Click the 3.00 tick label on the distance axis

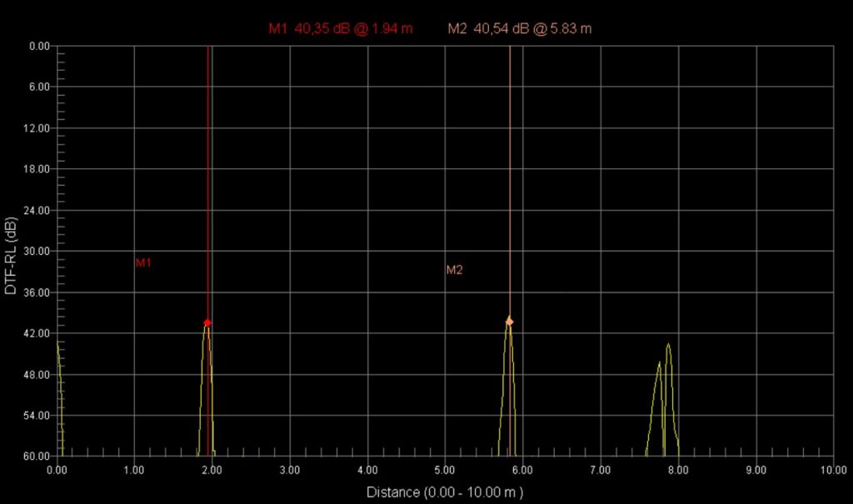click(289, 471)
